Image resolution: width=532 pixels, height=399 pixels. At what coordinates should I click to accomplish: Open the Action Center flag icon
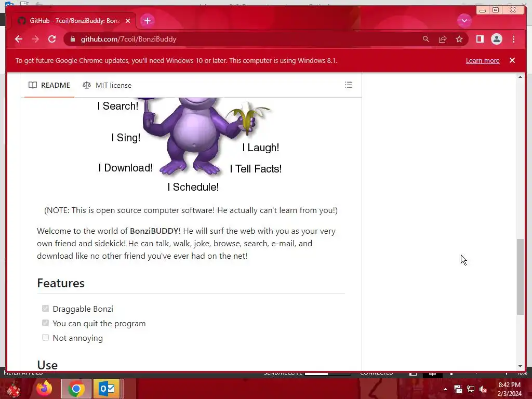pos(458,389)
